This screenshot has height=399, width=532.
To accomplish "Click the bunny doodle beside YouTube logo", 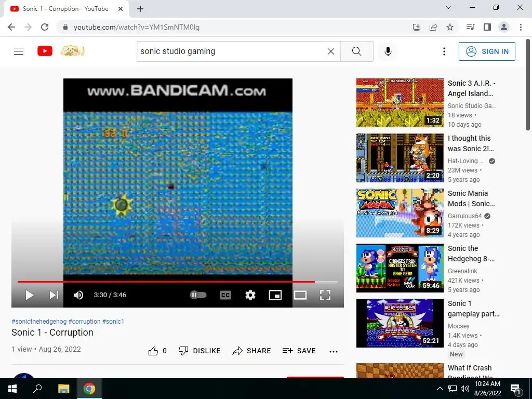I will click(72, 51).
